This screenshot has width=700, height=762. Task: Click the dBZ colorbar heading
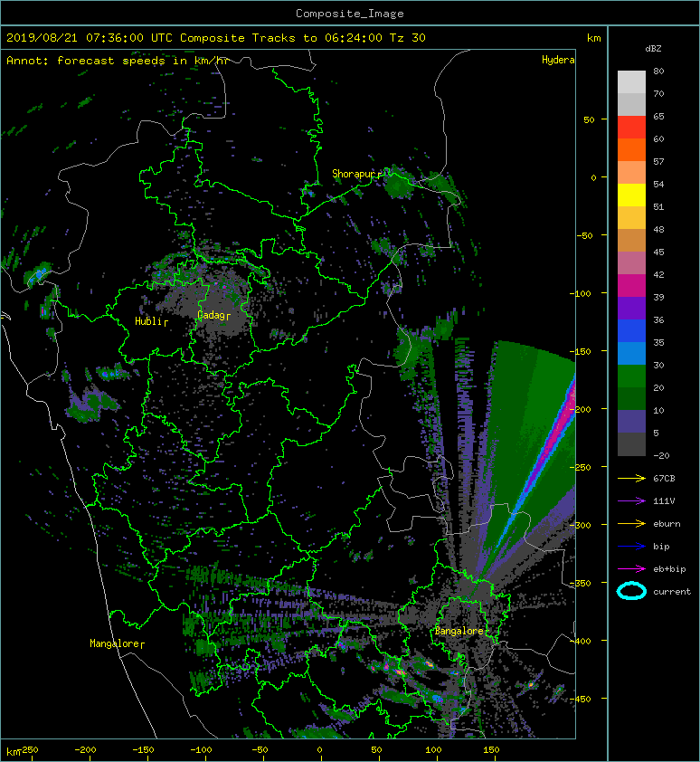(x=653, y=49)
